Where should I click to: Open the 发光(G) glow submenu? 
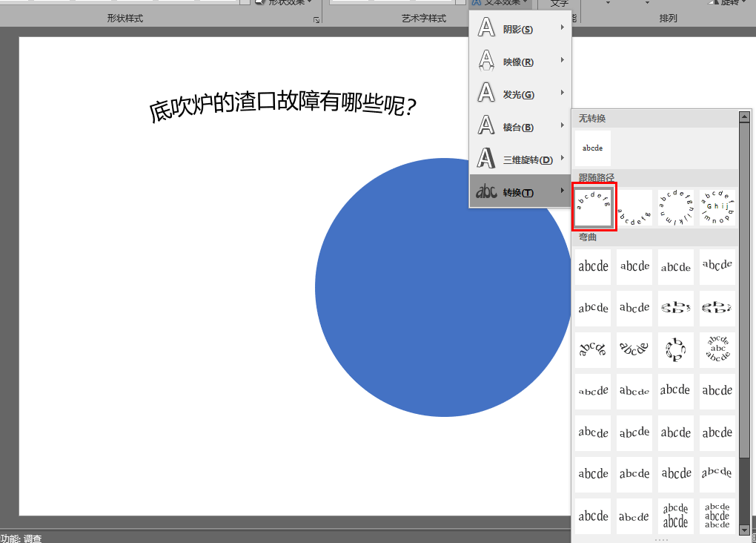pos(520,93)
